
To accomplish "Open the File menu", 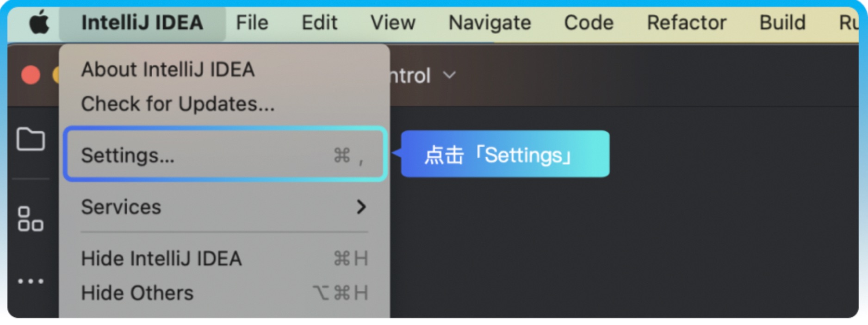I will 252,22.
